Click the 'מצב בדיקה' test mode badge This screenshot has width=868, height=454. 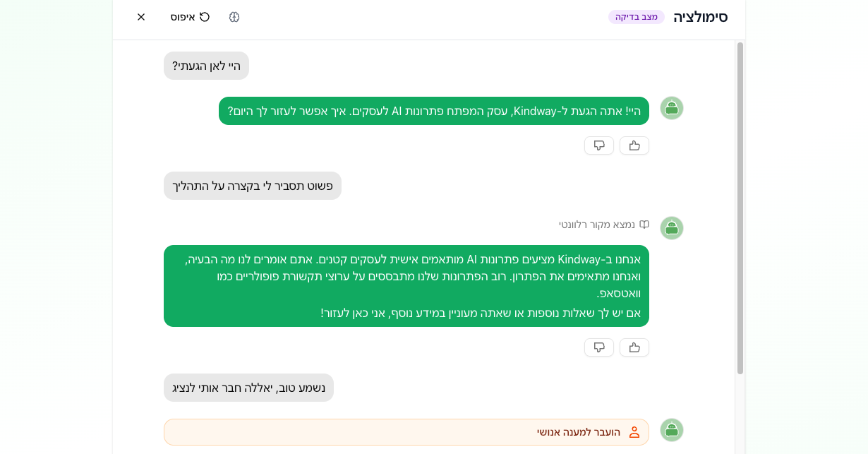coord(636,17)
